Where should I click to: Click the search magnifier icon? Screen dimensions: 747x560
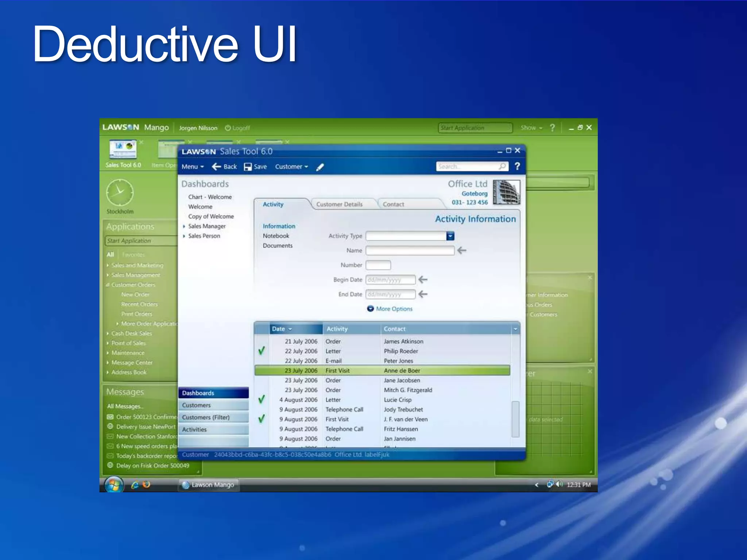pos(502,166)
